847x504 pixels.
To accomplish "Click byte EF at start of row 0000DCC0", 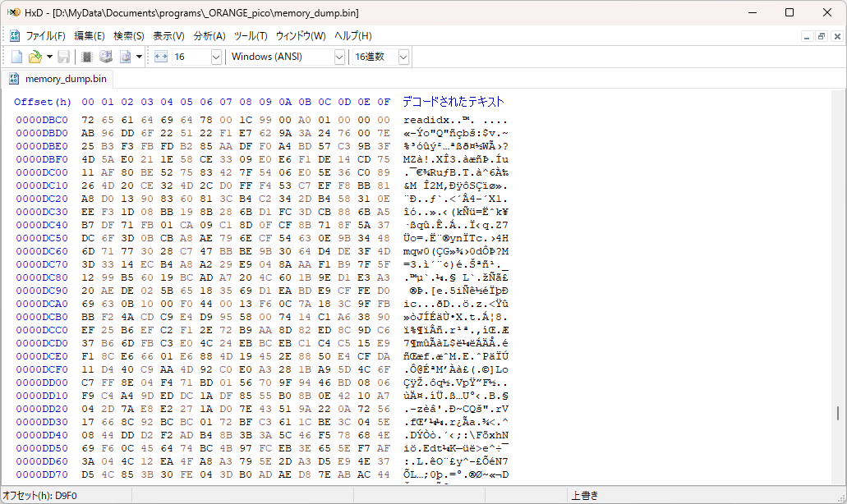I will click(x=88, y=330).
